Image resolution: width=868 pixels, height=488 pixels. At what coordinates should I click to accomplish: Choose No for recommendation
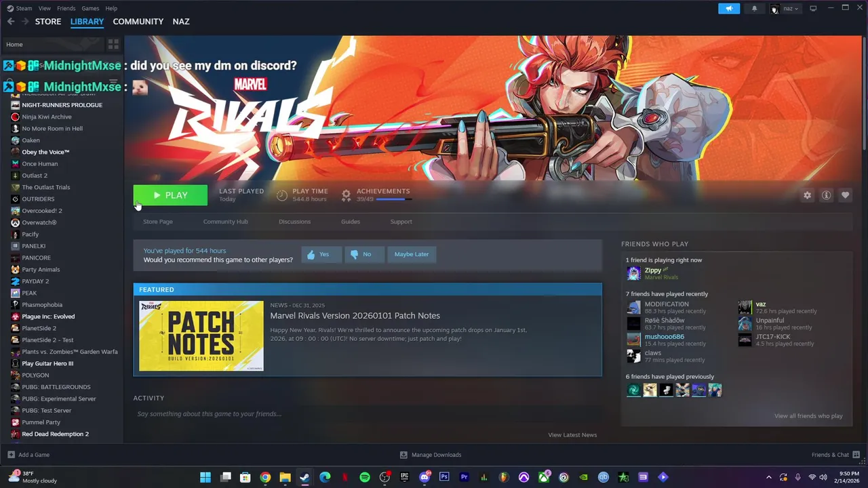tap(364, 254)
